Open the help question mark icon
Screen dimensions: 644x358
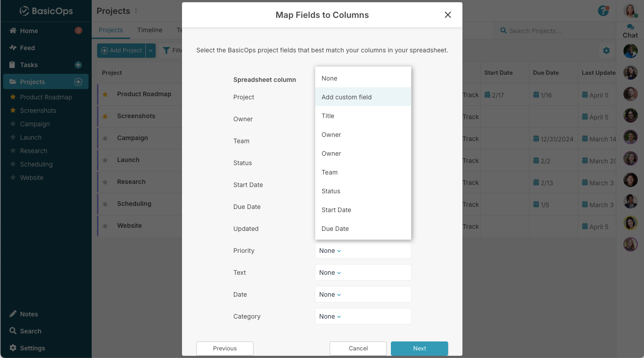603,11
